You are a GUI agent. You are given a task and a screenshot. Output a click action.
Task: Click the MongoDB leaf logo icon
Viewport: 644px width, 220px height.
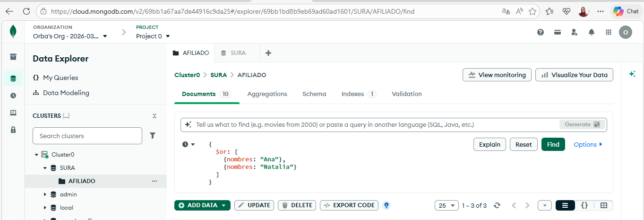click(13, 32)
